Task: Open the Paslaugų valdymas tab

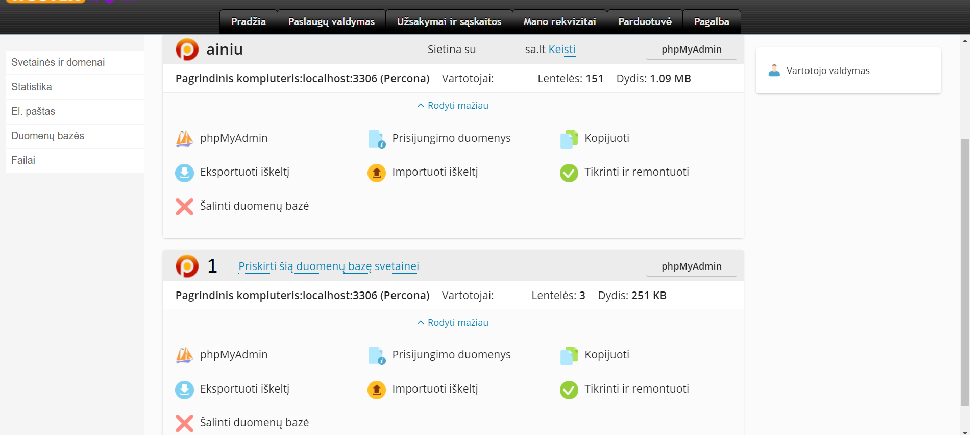Action: coord(331,21)
